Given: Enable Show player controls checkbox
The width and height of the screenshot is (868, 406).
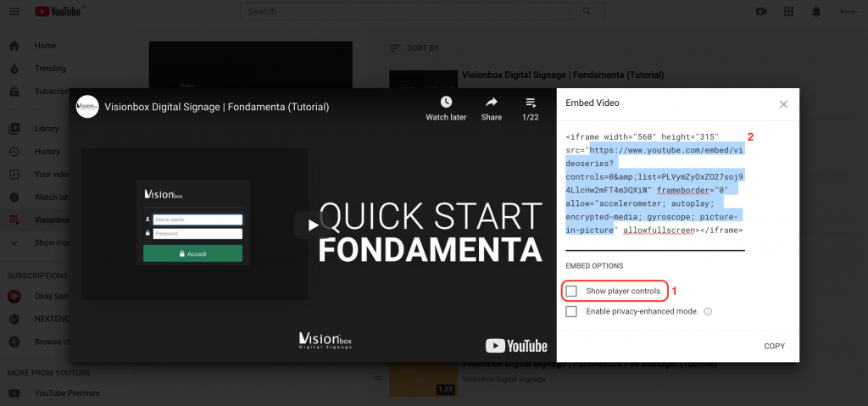Looking at the screenshot, I should click(x=571, y=291).
